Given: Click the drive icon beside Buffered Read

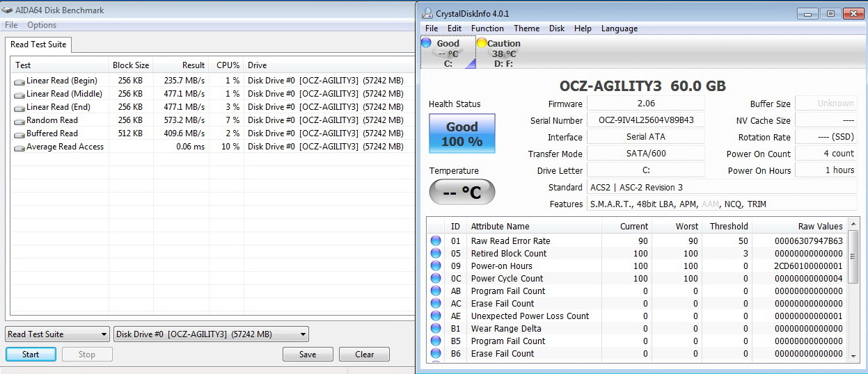Looking at the screenshot, I should [19, 134].
